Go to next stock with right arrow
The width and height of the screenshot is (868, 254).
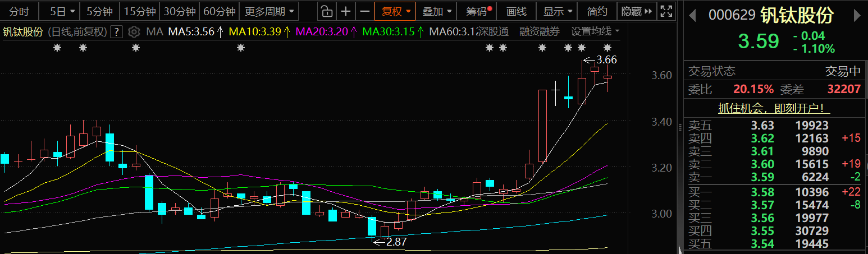(x=857, y=16)
